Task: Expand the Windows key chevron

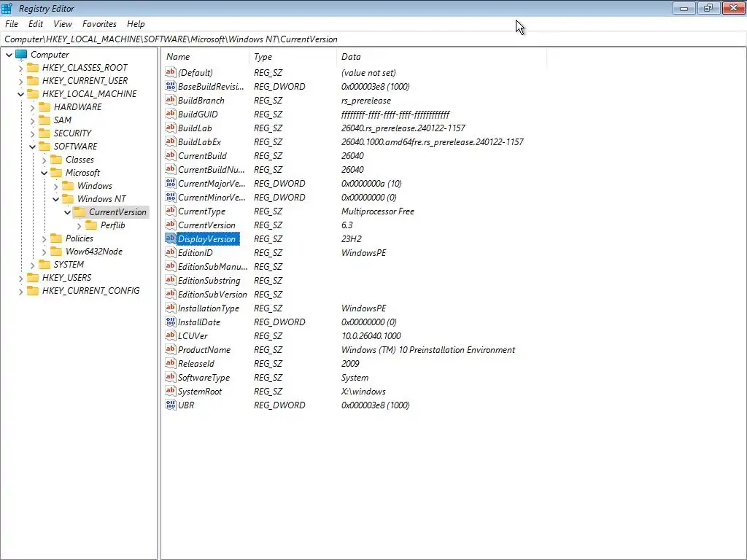Action: tap(55, 186)
